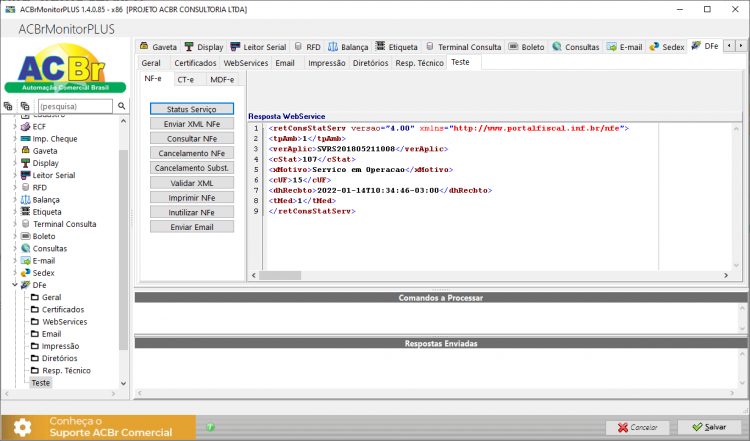The height and width of the screenshot is (441, 750).
Task: Click the Sedex icon in top tab bar
Action: [x=654, y=47]
